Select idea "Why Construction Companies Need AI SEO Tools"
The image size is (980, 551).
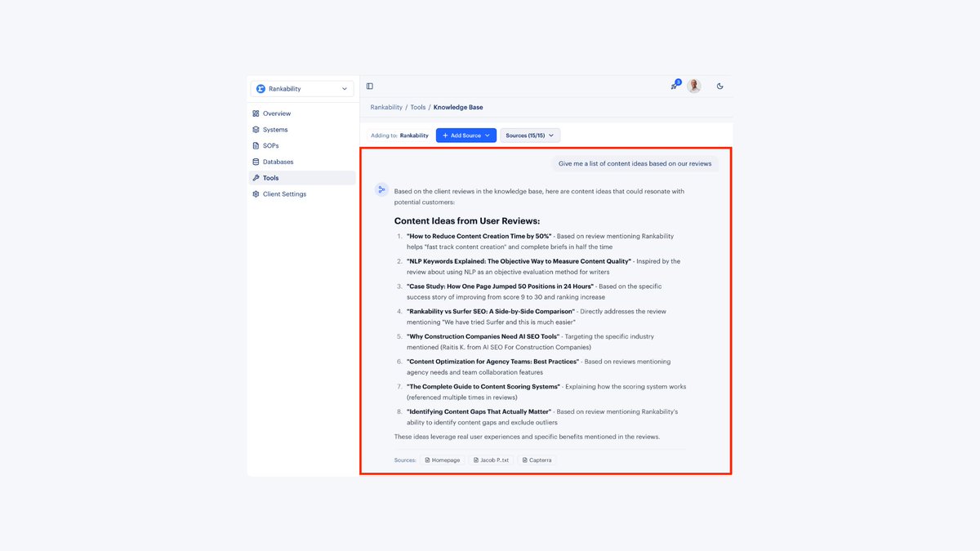(x=484, y=336)
